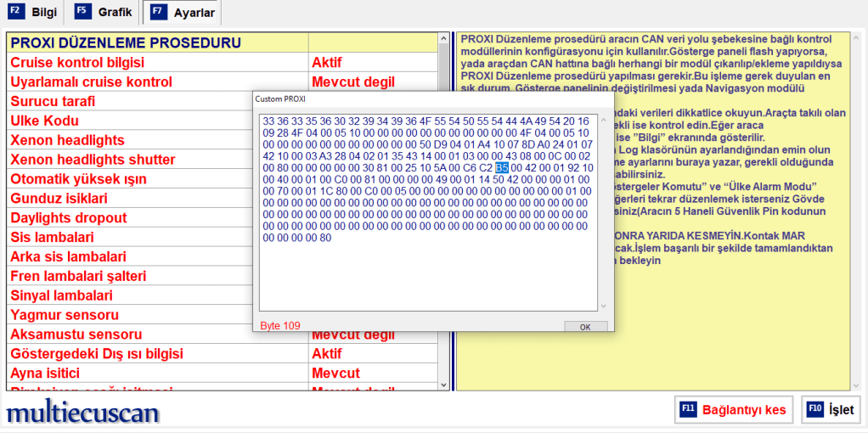Select the Göstergedeki Dış ısı bilgisi row
The height and width of the screenshot is (433, 868).
157,354
